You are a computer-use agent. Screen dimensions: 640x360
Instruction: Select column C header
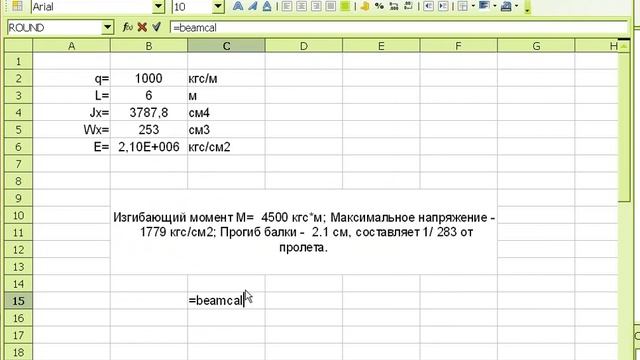pyautogui.click(x=226, y=46)
